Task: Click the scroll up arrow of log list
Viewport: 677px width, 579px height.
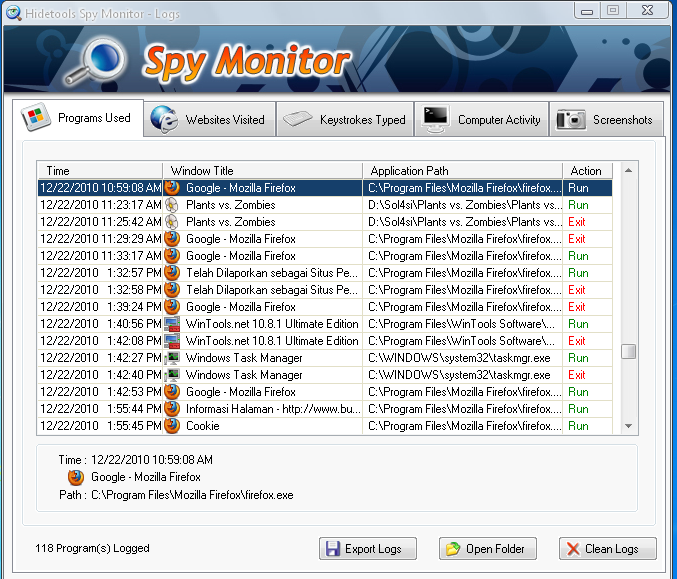Action: tap(629, 171)
